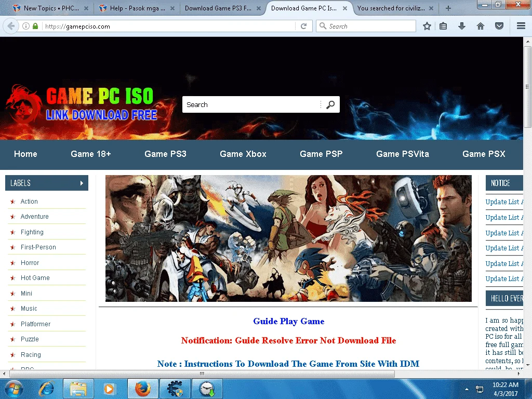Open the Guide Play Game link
Viewport: 532px width, 399px height.
click(x=289, y=321)
